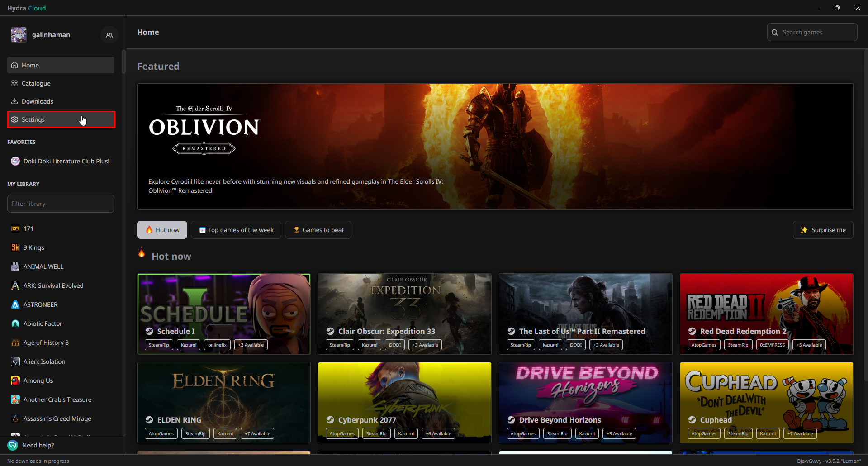The height and width of the screenshot is (466, 868).
Task: Click the Surprise me button
Action: [823, 230]
